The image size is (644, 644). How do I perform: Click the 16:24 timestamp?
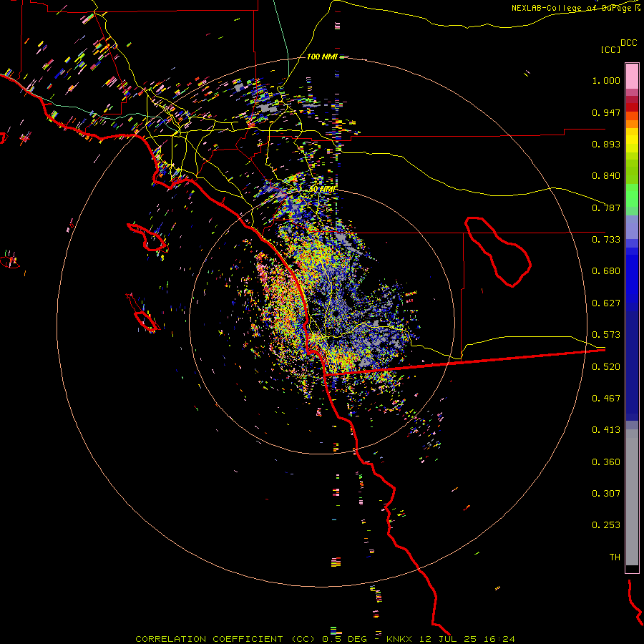499,639
